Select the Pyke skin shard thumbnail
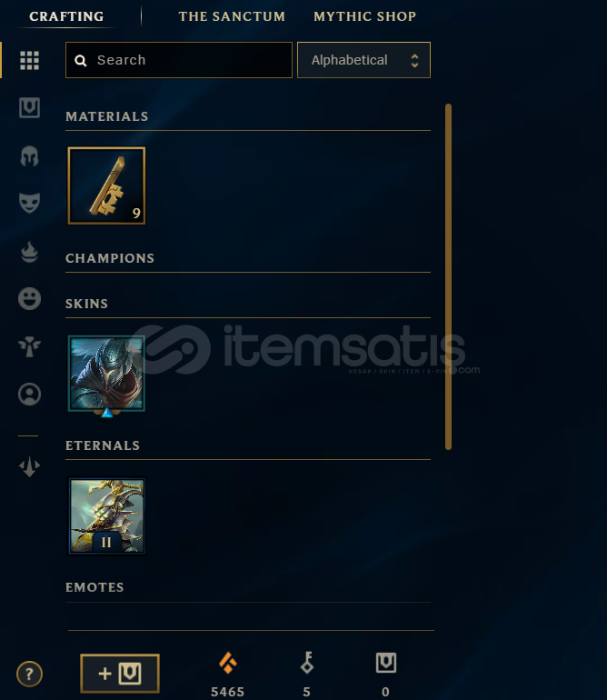Viewport: 607px width, 700px height. (x=106, y=375)
